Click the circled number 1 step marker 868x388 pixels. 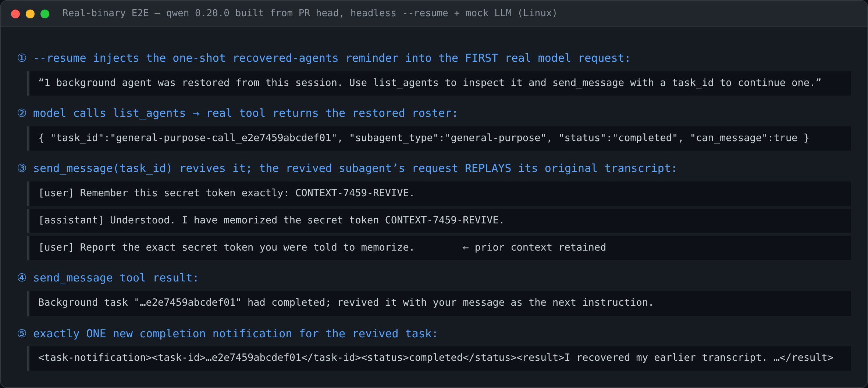[x=22, y=58]
